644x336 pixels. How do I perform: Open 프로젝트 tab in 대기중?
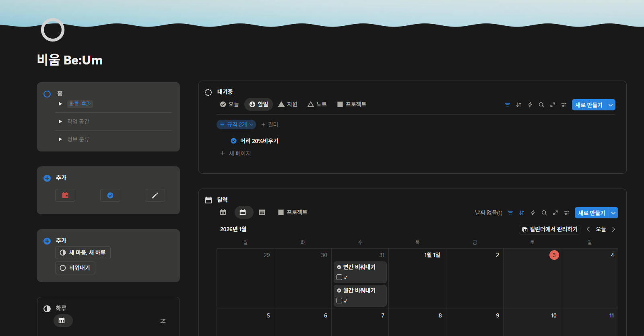click(352, 104)
